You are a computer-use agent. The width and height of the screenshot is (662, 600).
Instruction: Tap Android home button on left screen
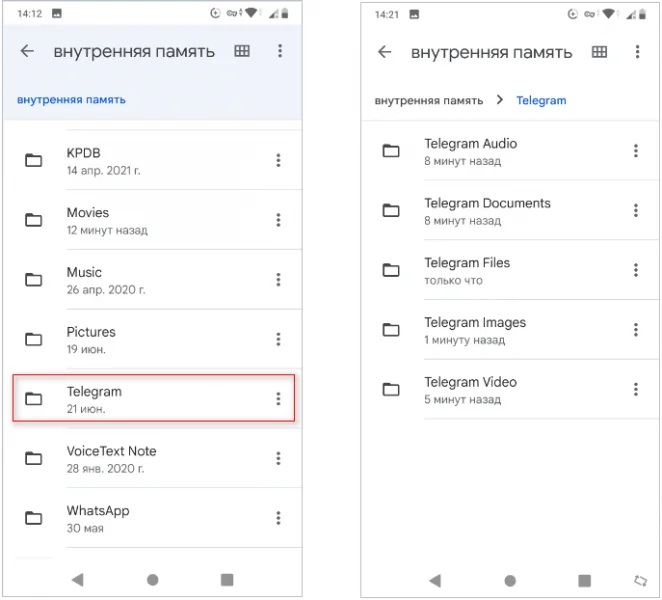[153, 580]
